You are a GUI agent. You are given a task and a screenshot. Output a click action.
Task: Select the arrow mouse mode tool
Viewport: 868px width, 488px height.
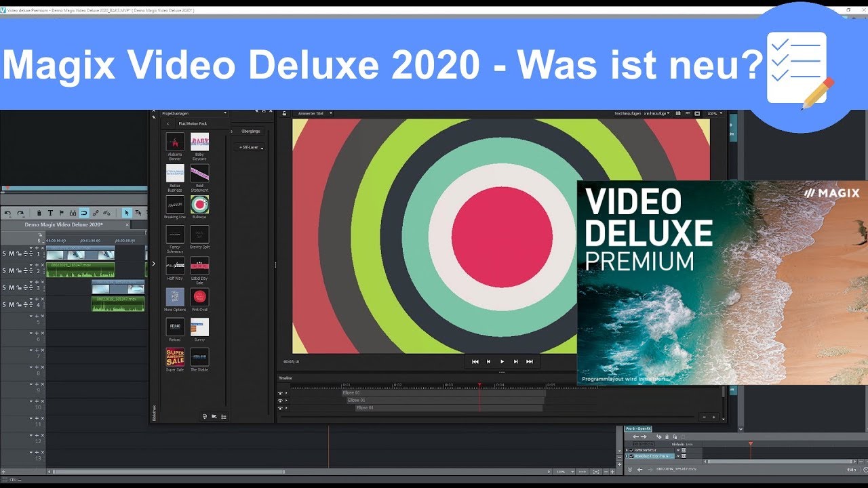127,213
